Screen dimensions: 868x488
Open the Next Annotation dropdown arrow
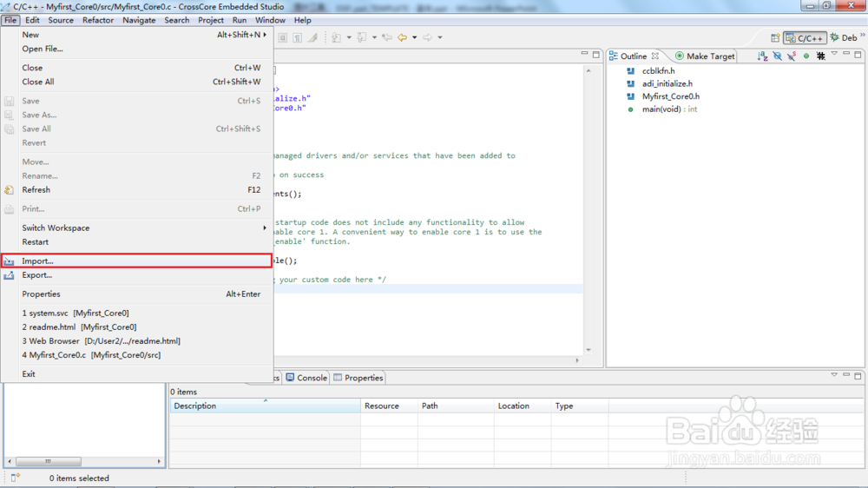click(x=349, y=37)
